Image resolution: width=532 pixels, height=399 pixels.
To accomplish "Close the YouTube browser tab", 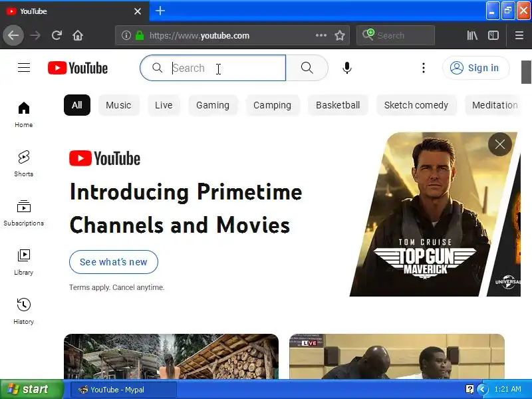I will click(x=138, y=11).
